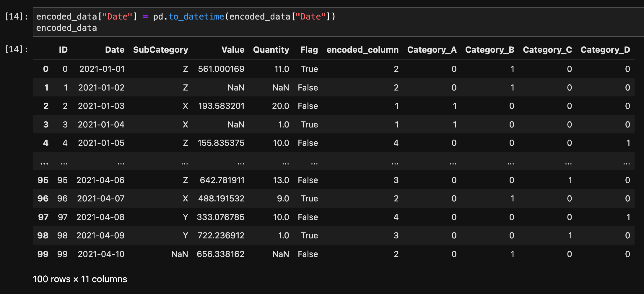The image size is (644, 294).
Task: Click the value 155.835375
Action: [221, 143]
